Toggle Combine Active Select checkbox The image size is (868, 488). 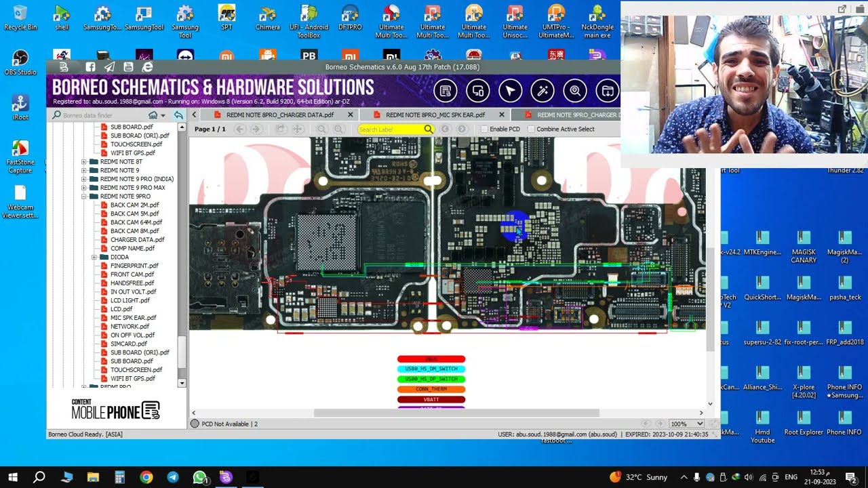(531, 129)
